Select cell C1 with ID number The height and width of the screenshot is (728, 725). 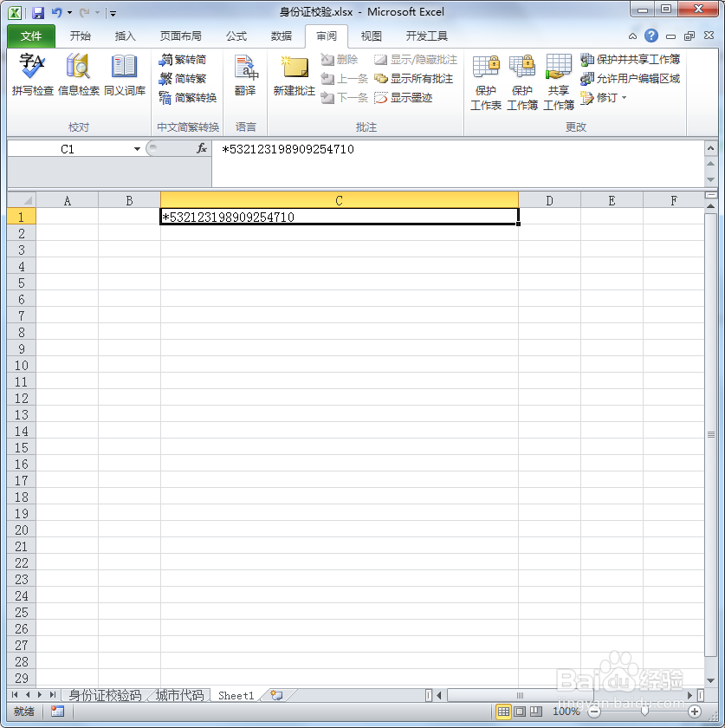(340, 217)
